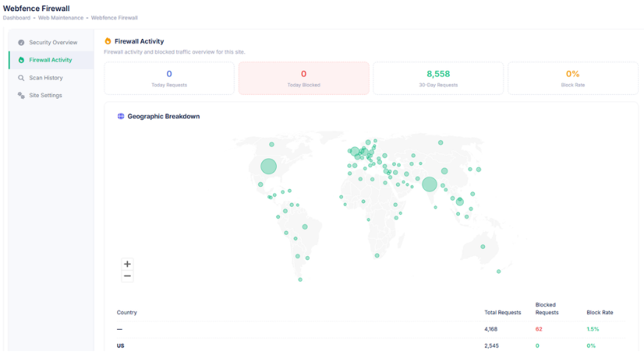Zoom in the map with plus button
Screen dimensions: 644x354
tap(127, 264)
